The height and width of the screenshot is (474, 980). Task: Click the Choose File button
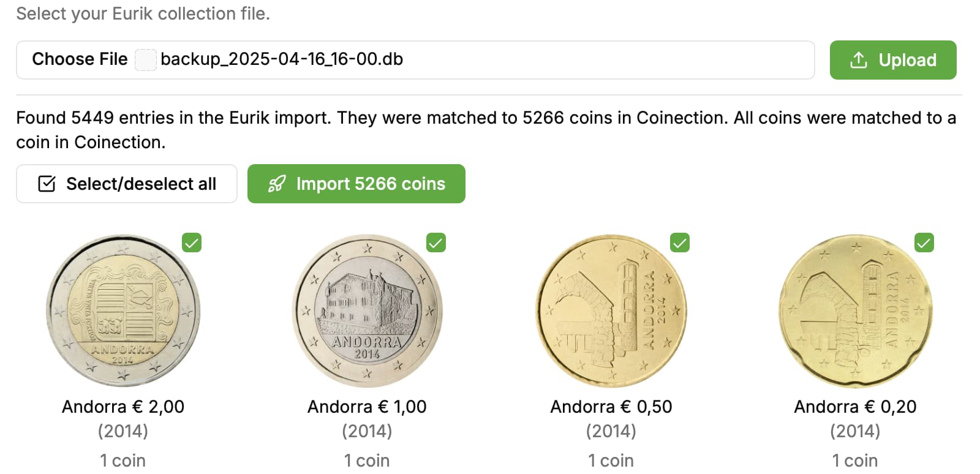(80, 59)
